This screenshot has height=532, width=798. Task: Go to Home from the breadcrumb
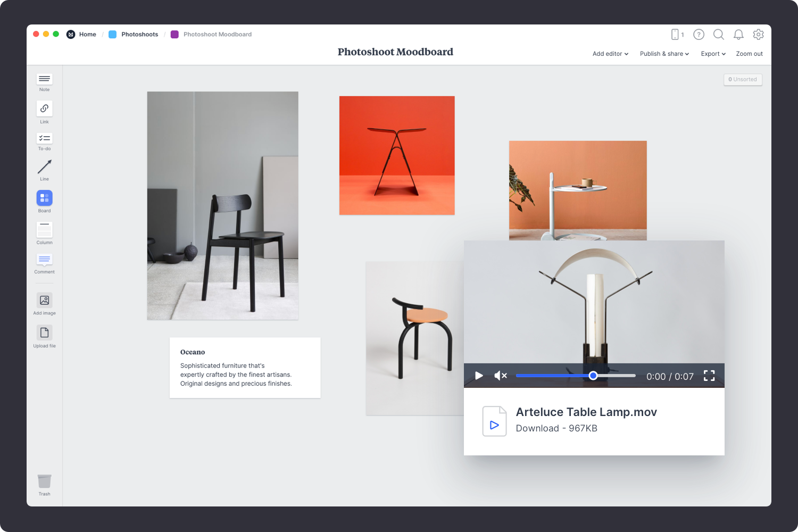pos(87,34)
